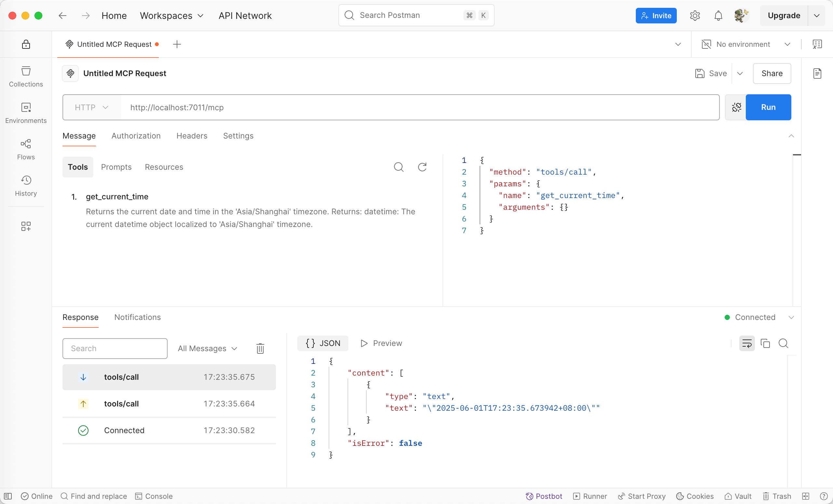833x504 pixels.
Task: Open the documentation icon in right sidebar
Action: (817, 73)
